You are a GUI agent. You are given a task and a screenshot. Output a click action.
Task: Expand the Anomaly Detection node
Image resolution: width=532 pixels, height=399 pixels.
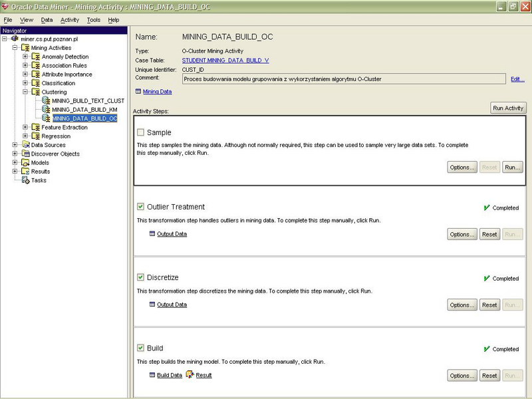tap(25, 57)
